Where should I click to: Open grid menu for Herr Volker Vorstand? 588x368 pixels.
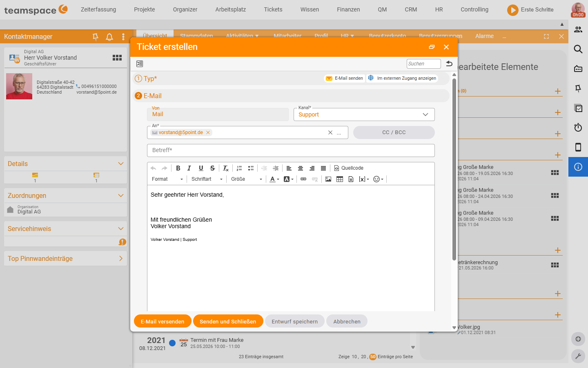click(117, 58)
